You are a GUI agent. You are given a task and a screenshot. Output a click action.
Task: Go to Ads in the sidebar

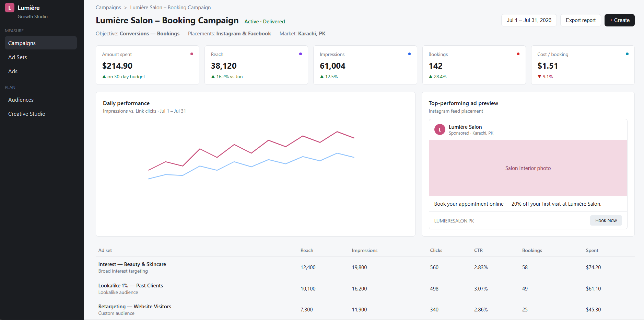click(x=41, y=71)
